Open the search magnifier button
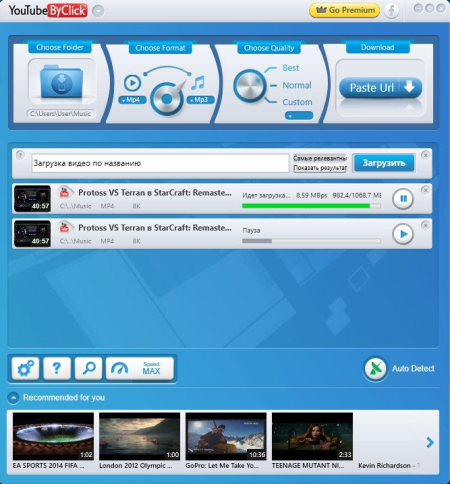 (89, 368)
